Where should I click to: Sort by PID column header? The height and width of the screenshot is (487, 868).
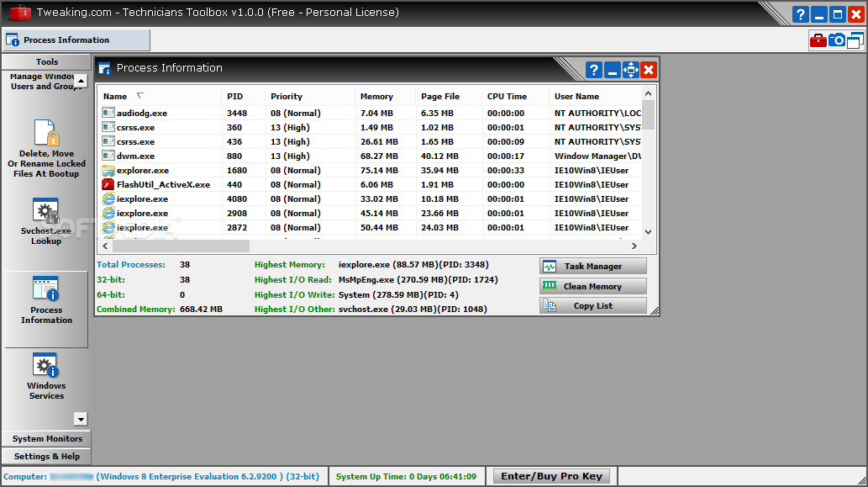click(x=244, y=97)
